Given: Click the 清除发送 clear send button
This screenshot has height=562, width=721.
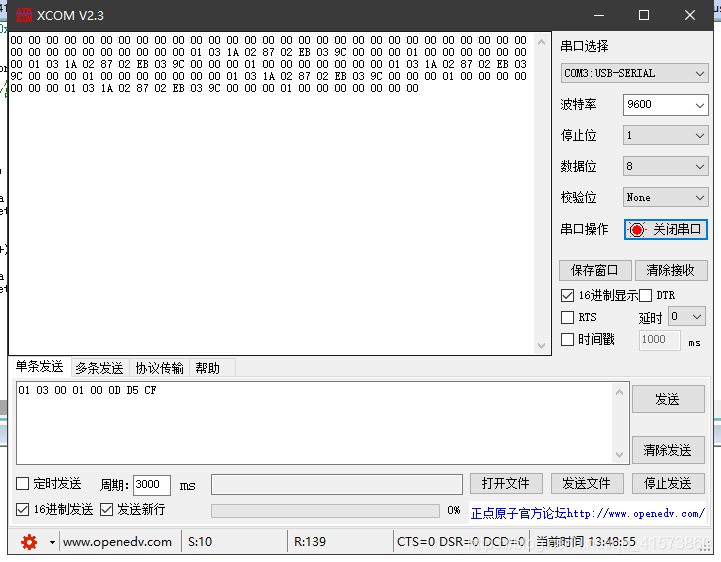Looking at the screenshot, I should [x=668, y=450].
